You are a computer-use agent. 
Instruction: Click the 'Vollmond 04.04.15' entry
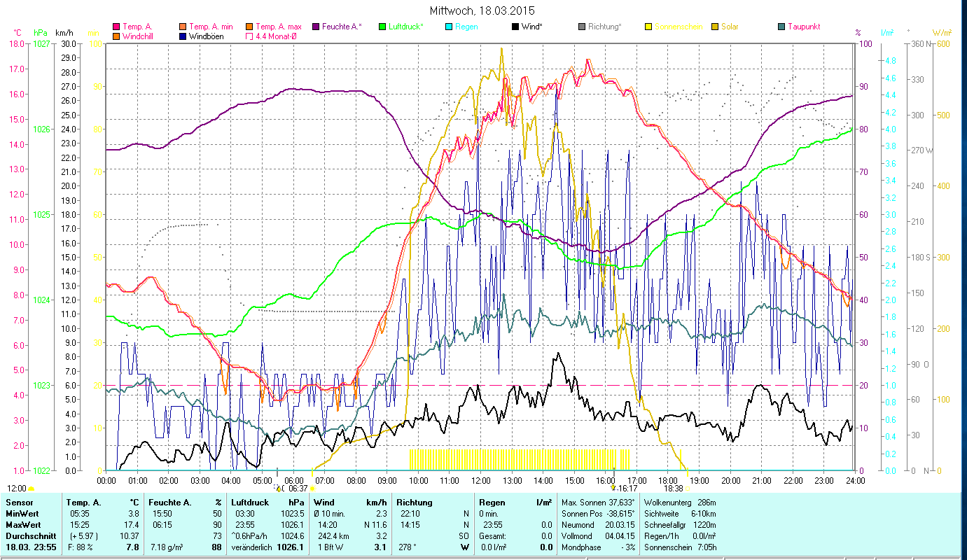[598, 536]
